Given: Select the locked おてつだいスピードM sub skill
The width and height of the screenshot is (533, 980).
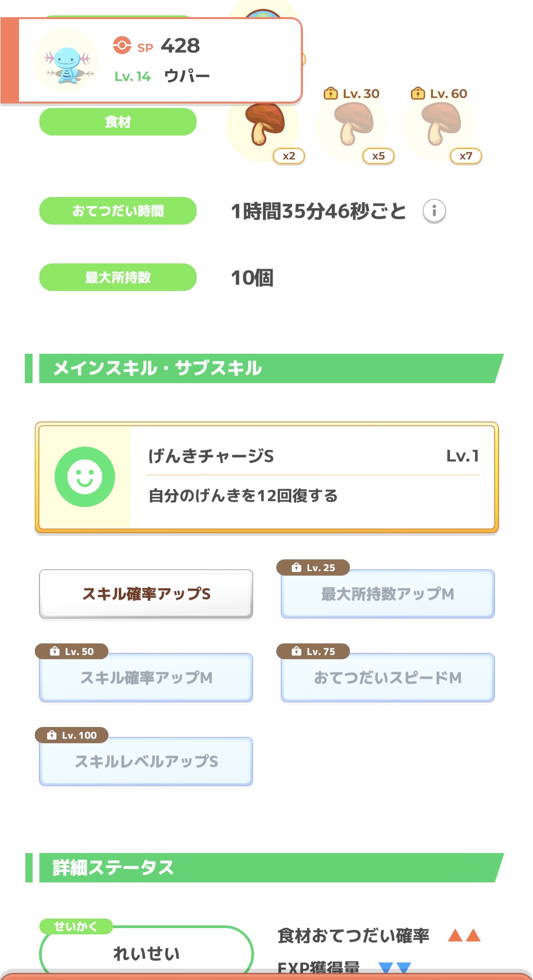Looking at the screenshot, I should (387, 677).
